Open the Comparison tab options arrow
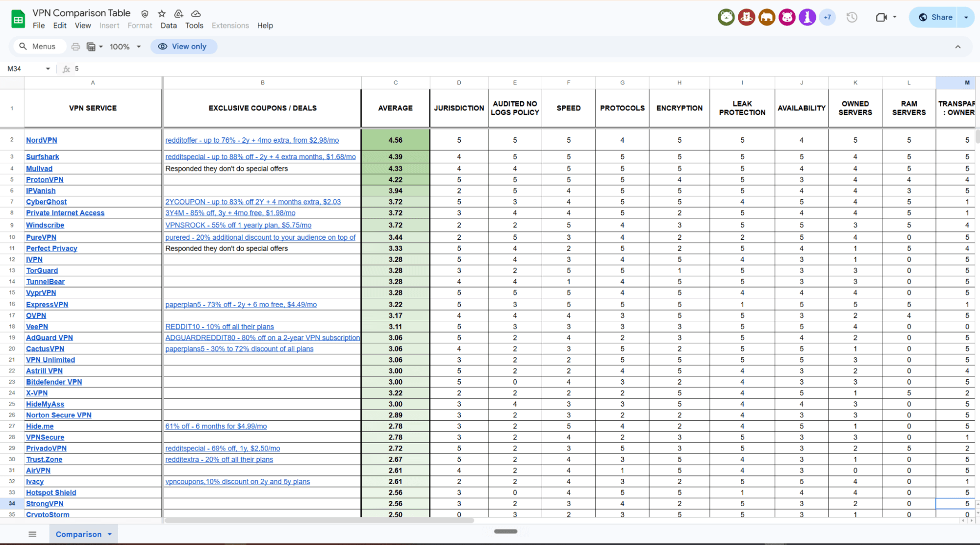 [x=110, y=534]
